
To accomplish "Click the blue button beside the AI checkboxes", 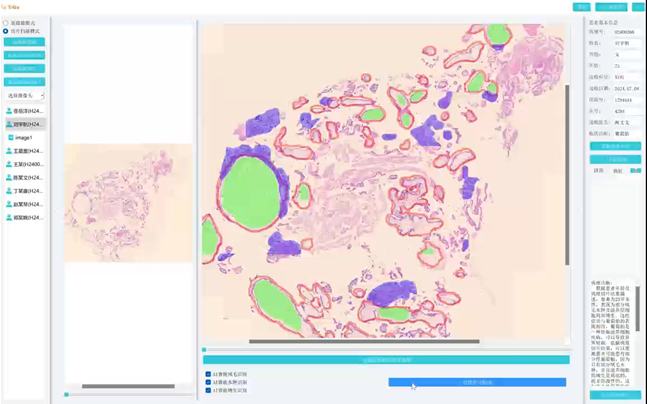I will pyautogui.click(x=477, y=382).
